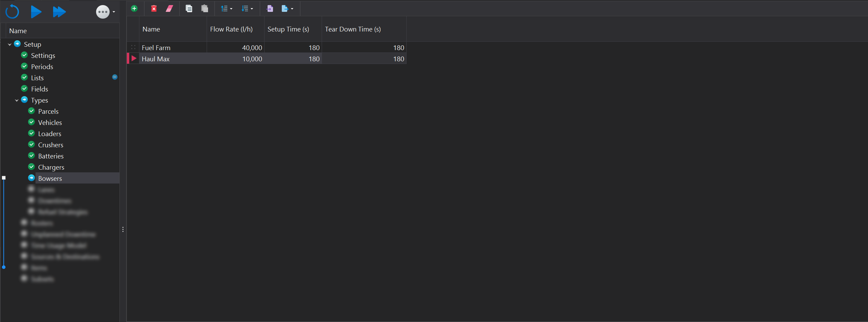Screen dimensions: 868x322
Task: Collapse the Setup tree node
Action: click(x=9, y=44)
